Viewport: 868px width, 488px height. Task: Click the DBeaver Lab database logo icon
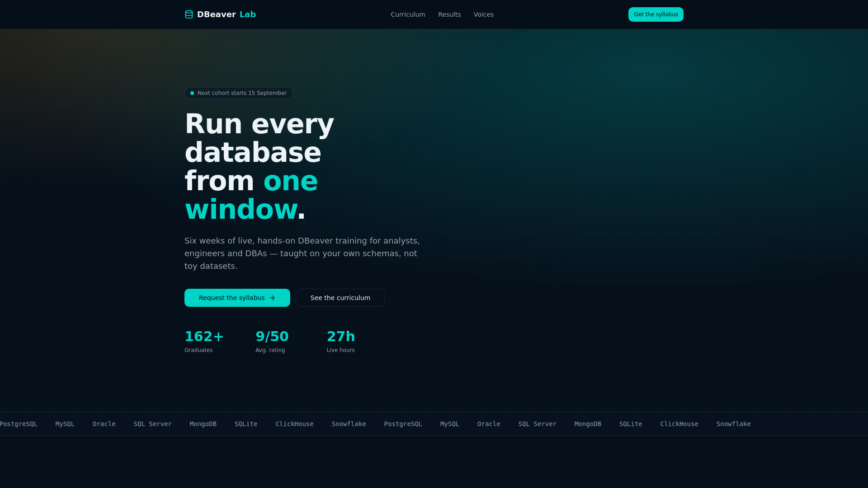click(x=189, y=14)
